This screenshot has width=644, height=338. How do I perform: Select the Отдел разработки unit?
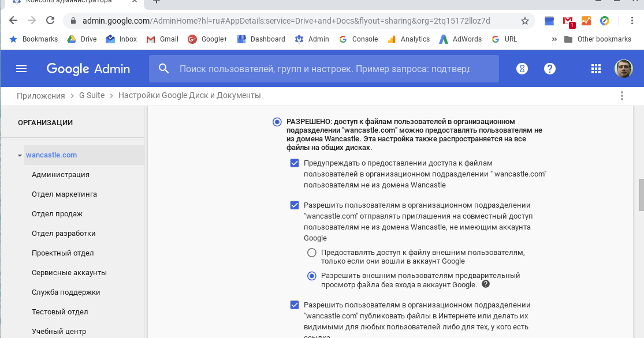coord(64,234)
